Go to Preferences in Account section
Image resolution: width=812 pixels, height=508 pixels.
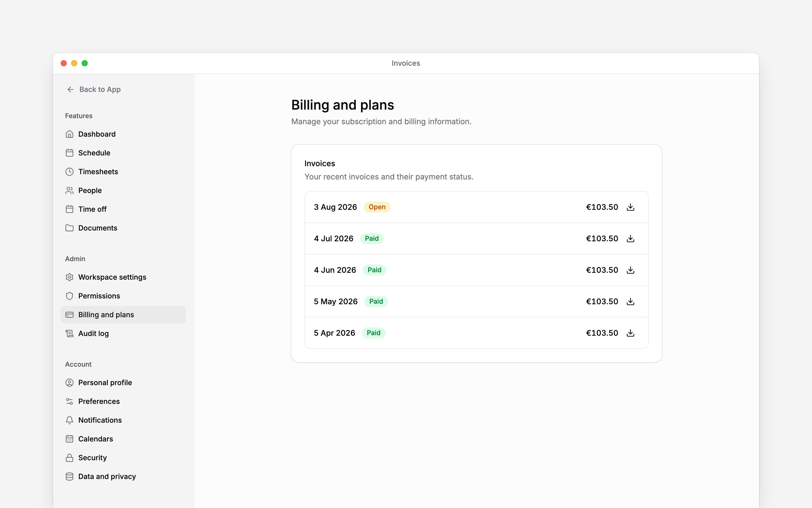pos(123,401)
